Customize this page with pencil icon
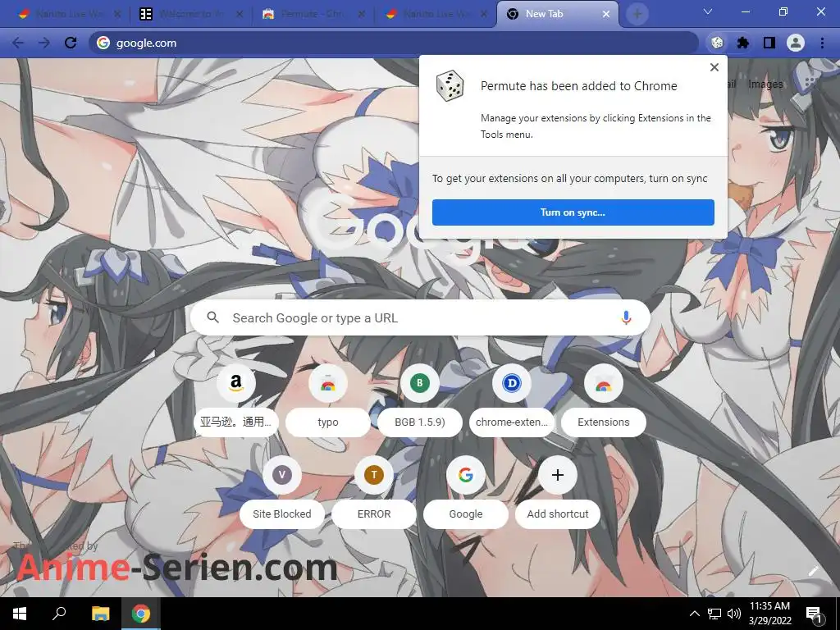Viewport: 840px width, 630px height. click(814, 571)
